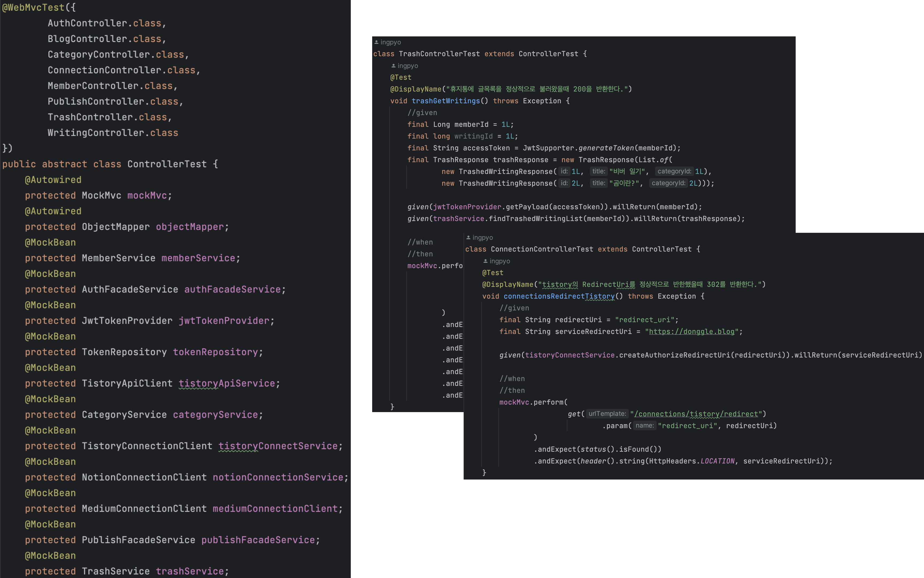
Task: Select WritingController.class entry
Action: 113,133
